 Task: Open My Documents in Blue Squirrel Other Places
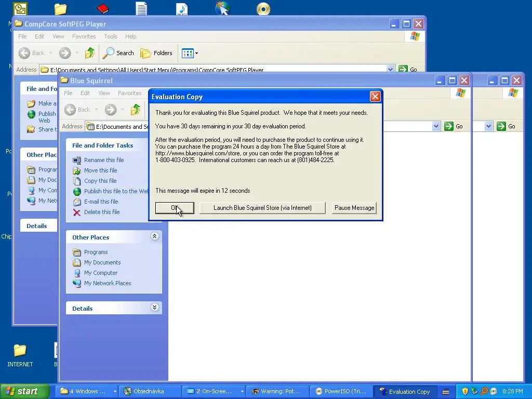coord(102,262)
